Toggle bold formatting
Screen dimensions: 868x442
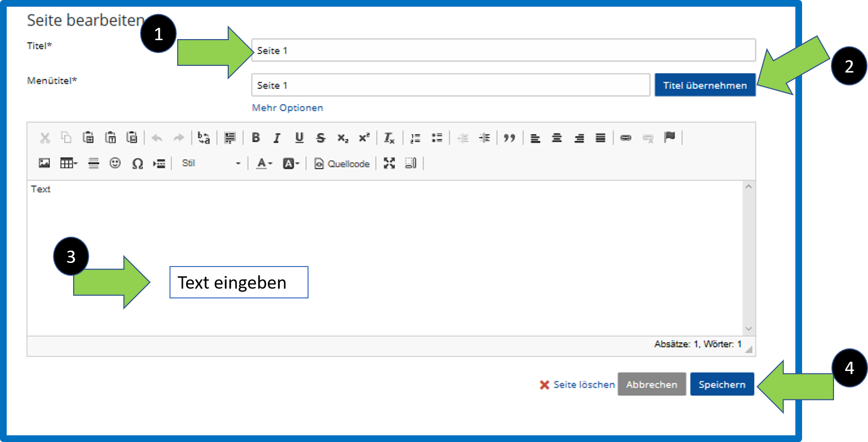point(256,138)
